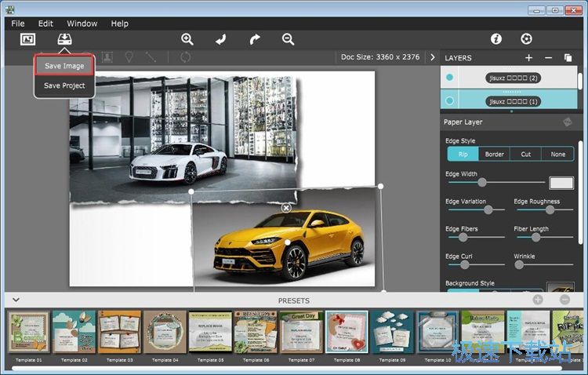The width and height of the screenshot is (588, 375).
Task: Toggle visibility of layer jisuxz (2)
Action: (449, 78)
